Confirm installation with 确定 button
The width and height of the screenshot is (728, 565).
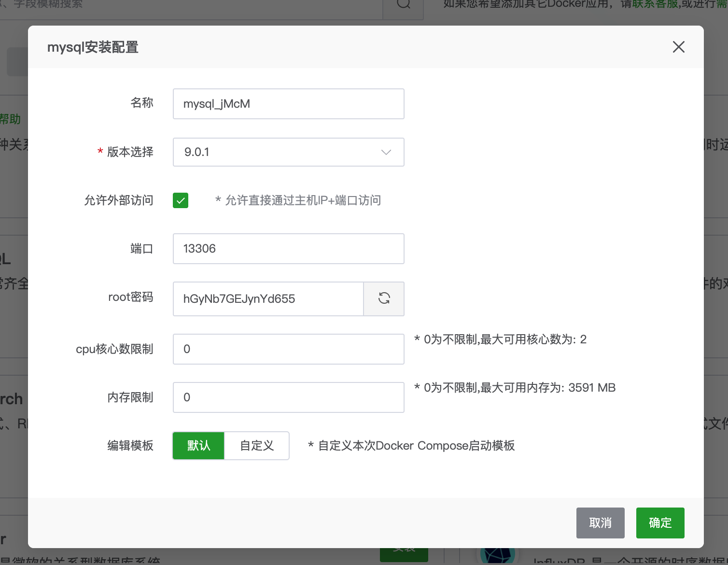[x=660, y=523]
